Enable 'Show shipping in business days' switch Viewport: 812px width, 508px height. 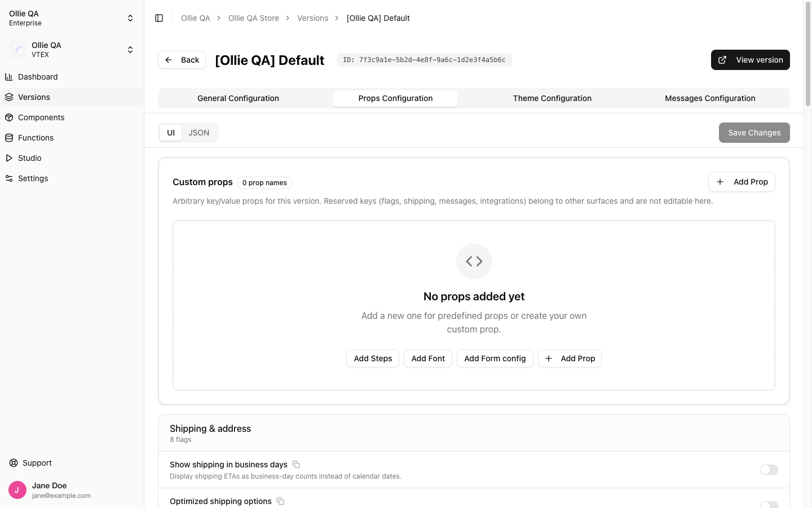[769, 470]
